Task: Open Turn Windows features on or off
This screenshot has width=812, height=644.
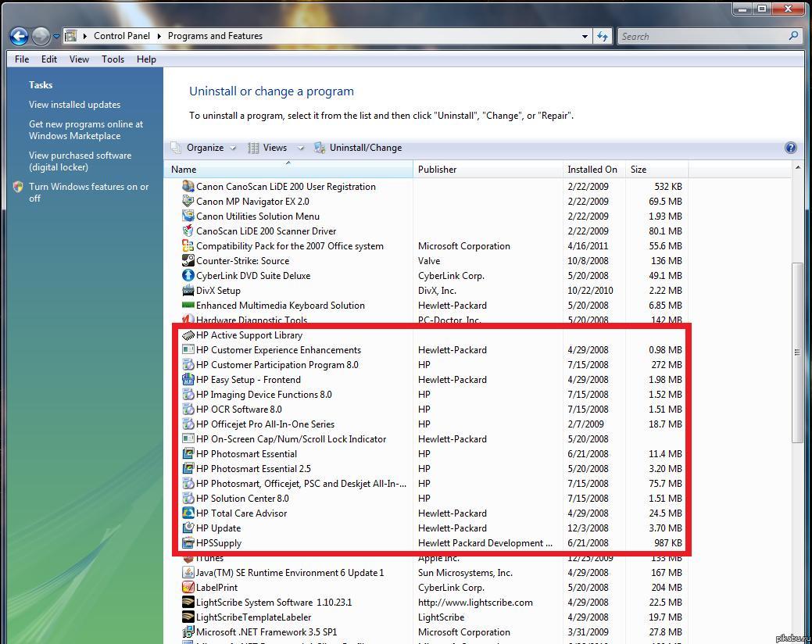Action: tap(88, 192)
